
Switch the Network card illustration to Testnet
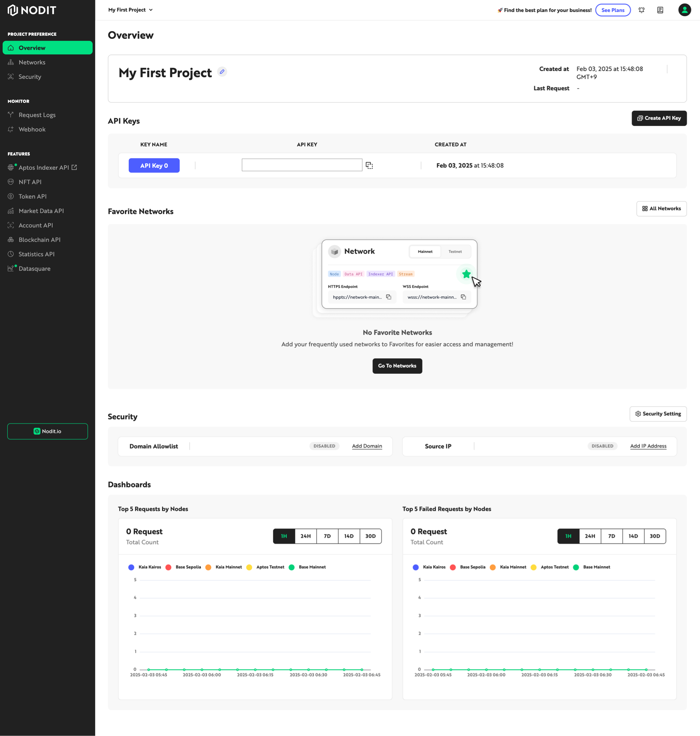(455, 252)
